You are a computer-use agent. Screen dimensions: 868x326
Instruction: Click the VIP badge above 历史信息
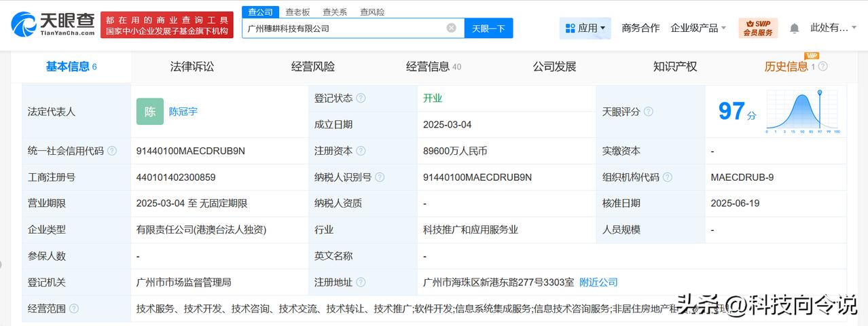pyautogui.click(x=812, y=56)
